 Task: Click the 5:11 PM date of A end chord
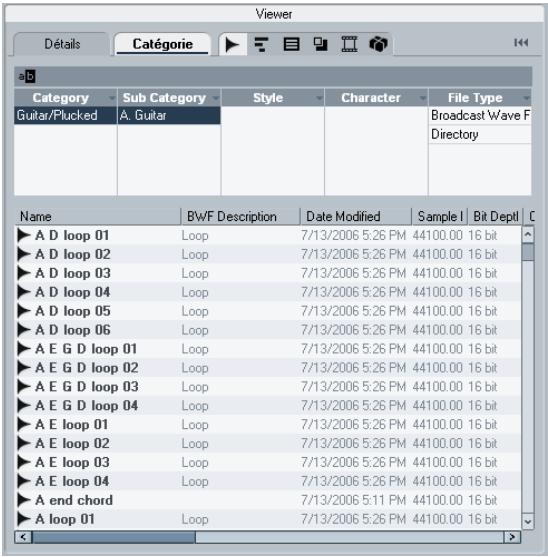tap(353, 500)
